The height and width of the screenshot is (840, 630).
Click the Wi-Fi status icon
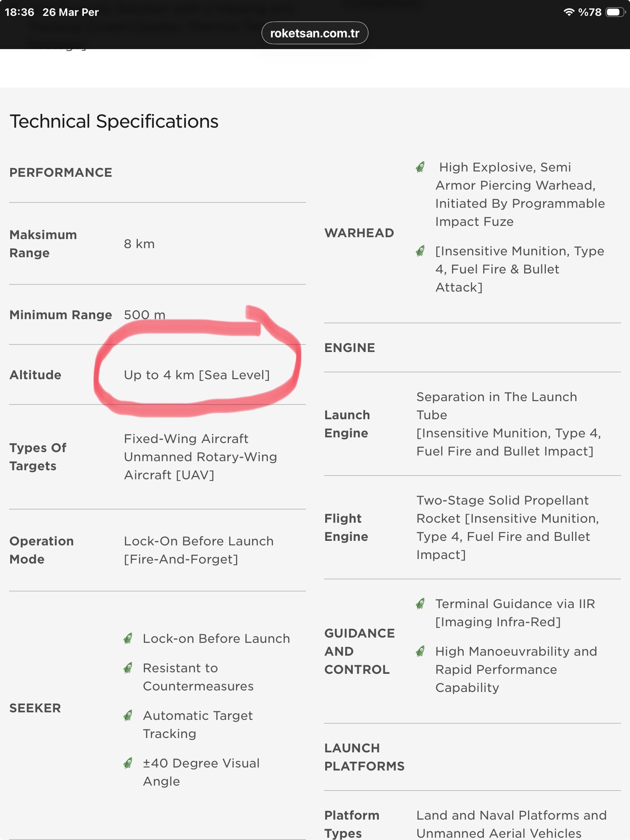click(x=568, y=12)
